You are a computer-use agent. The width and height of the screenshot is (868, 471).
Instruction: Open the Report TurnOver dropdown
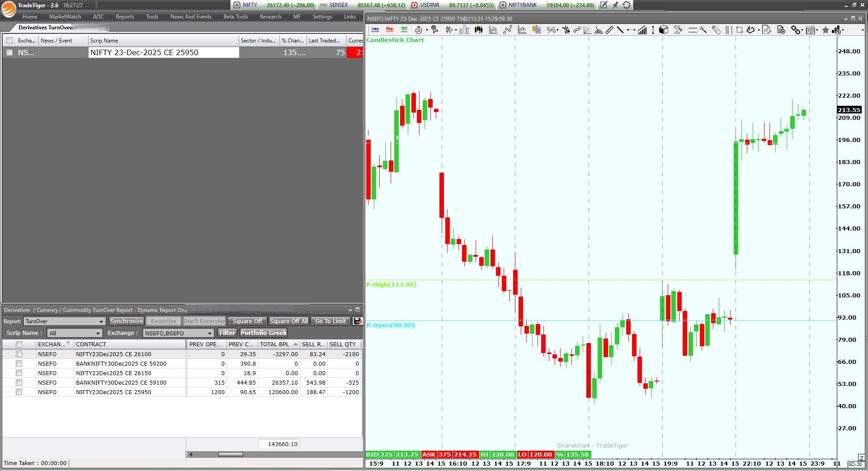pos(101,321)
